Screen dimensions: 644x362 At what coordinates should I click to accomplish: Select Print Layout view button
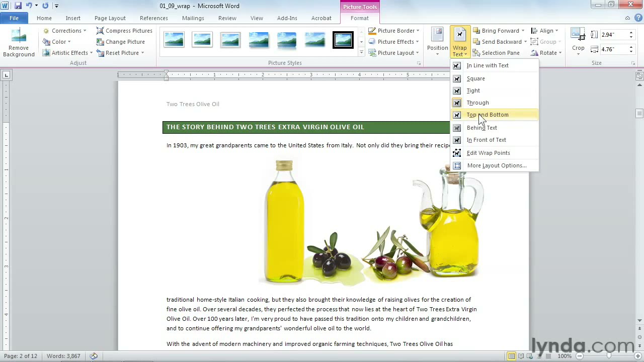[x=512, y=356]
